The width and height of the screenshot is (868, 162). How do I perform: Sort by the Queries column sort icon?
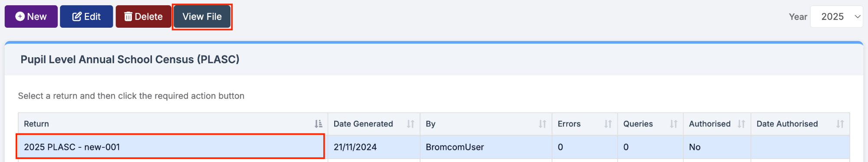coord(674,124)
